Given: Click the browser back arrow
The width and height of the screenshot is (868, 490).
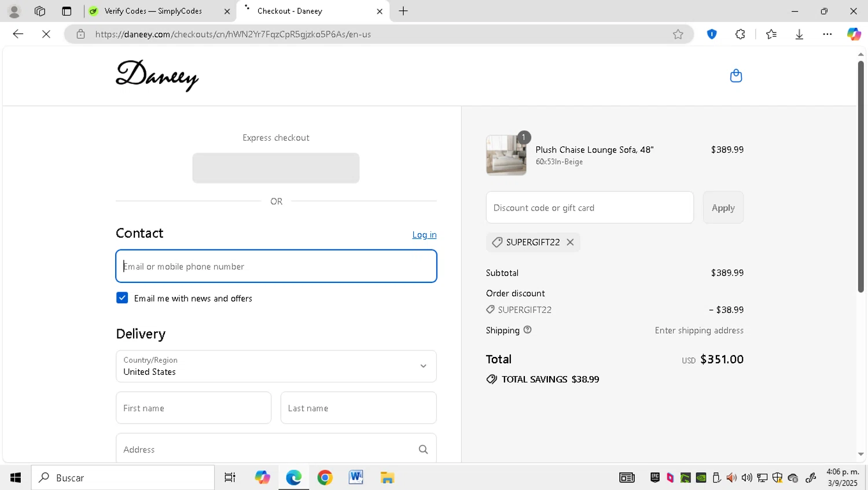Looking at the screenshot, I should (x=18, y=34).
